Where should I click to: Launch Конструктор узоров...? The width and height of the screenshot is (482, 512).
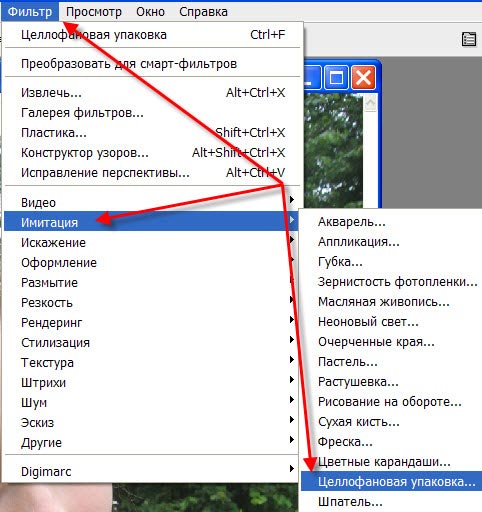pos(153,153)
